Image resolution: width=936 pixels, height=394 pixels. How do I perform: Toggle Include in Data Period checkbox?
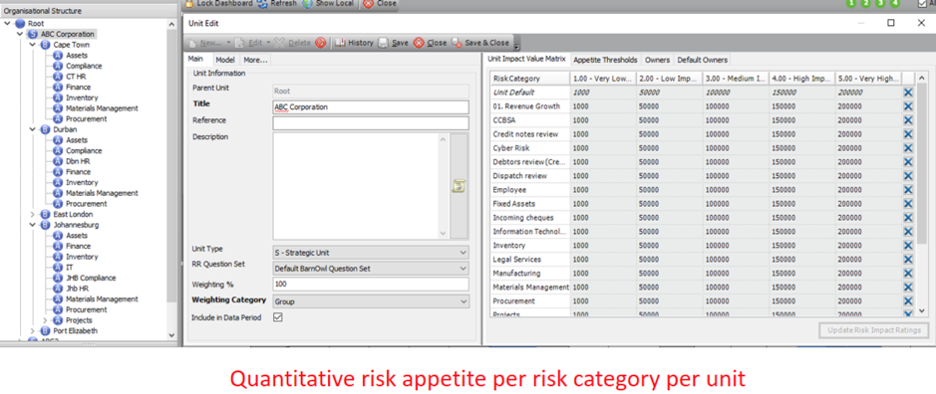278,318
